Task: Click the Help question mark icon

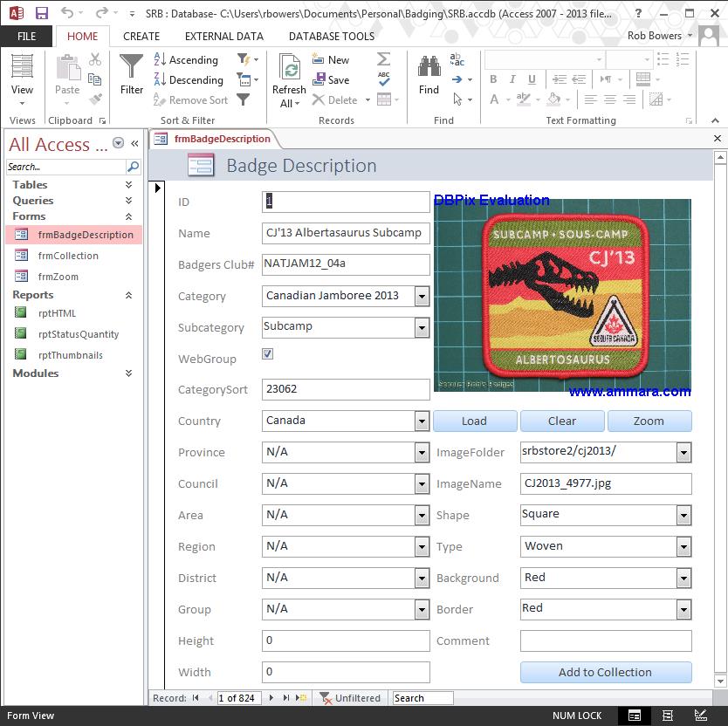Action: pyautogui.click(x=638, y=13)
